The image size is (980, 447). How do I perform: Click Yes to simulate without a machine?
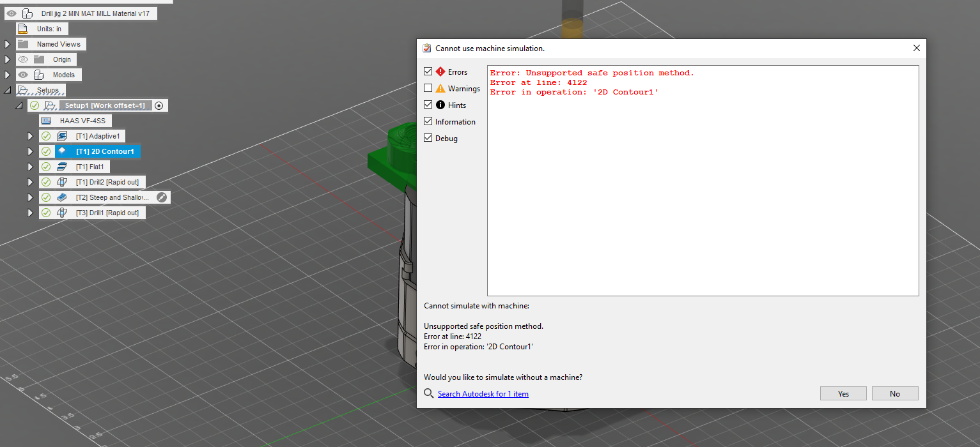point(843,393)
